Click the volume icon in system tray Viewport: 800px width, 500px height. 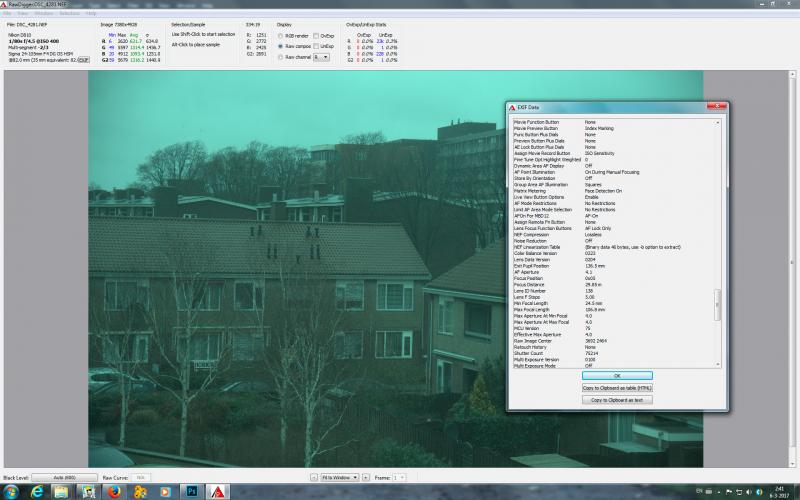click(748, 492)
